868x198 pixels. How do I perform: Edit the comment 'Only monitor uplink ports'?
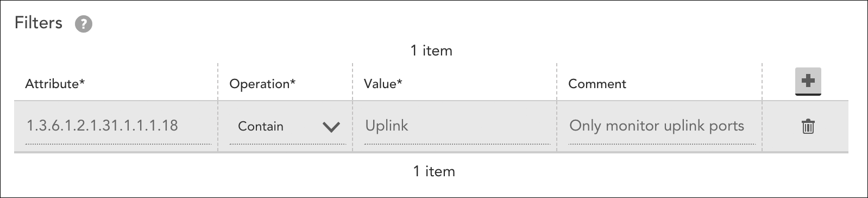coord(662,126)
